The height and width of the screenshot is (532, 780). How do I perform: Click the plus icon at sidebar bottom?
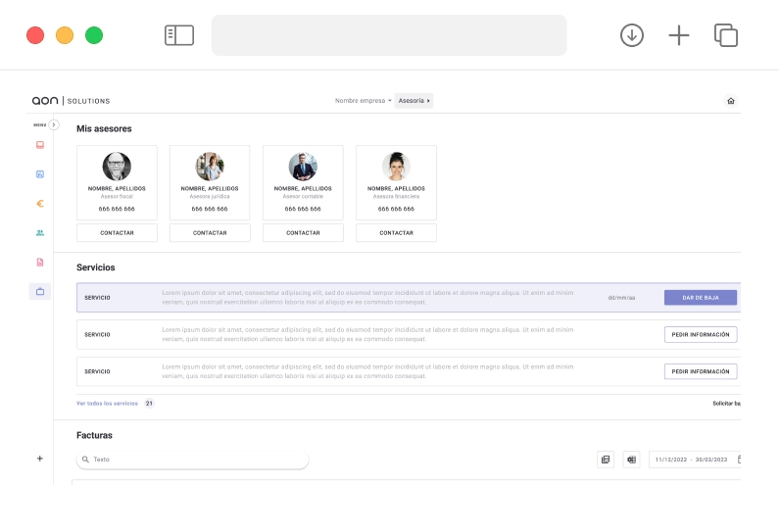pyautogui.click(x=40, y=459)
